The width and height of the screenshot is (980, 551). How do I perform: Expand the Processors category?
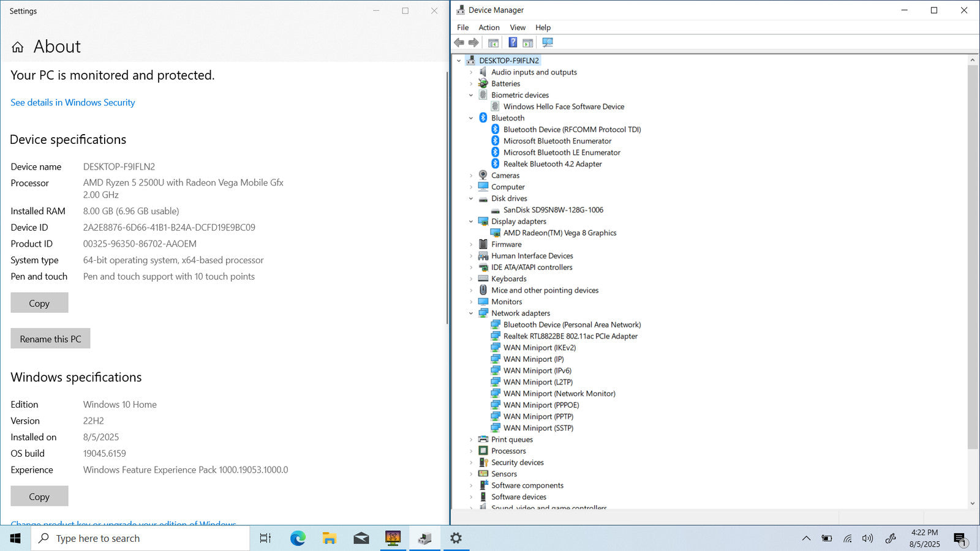click(x=471, y=451)
